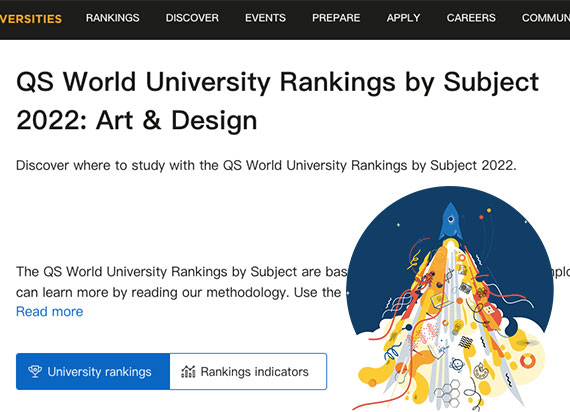The width and height of the screenshot is (570, 412).
Task: Open the CAREERS menu
Action: [471, 18]
